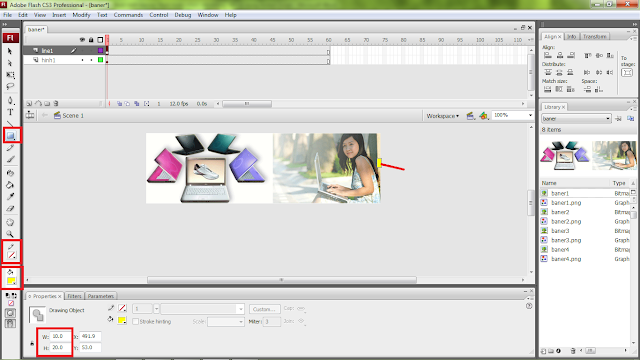Open Align panel options menu
Viewport: 640px width, 360px height.
pyautogui.click(x=632, y=38)
